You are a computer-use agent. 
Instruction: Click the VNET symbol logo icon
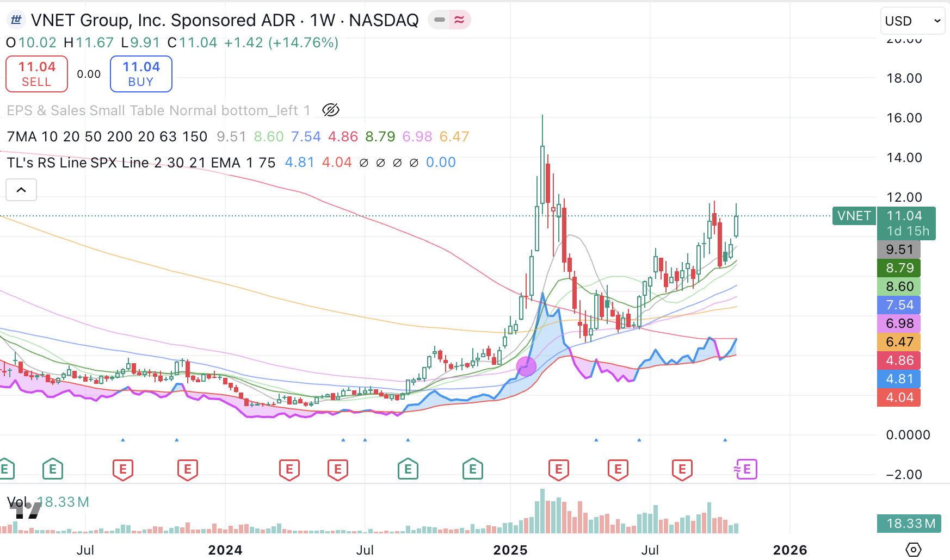[x=16, y=20]
